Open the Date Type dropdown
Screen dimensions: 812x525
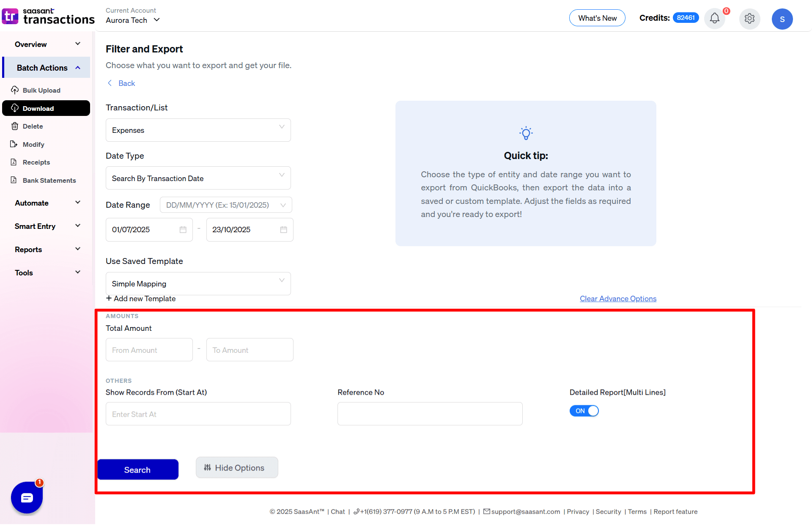tap(198, 178)
